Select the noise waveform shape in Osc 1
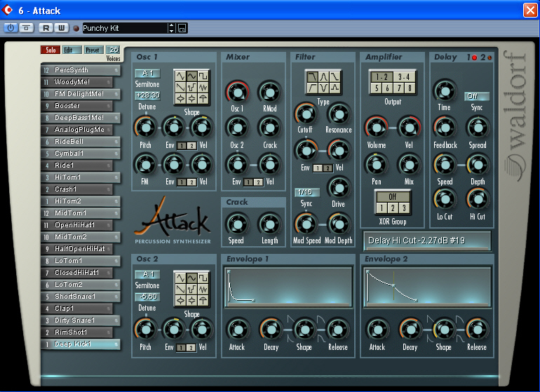 203,87
